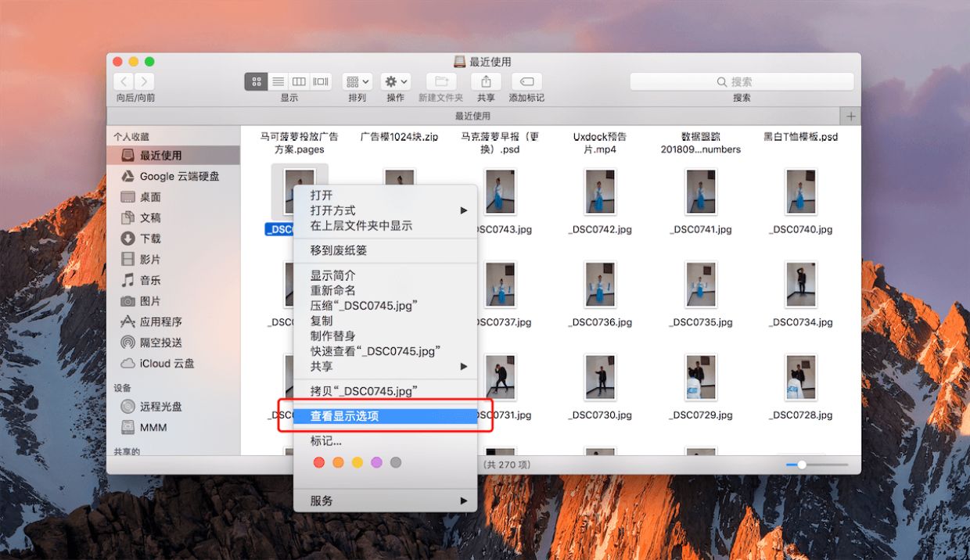970x560 pixels.
Task: Choose 打开 in the context menu
Action: [385, 195]
